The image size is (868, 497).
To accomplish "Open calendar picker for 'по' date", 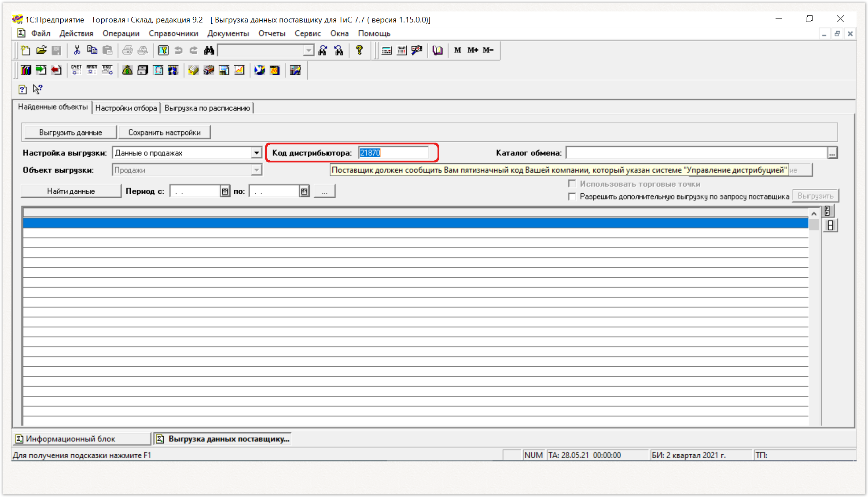I will (x=304, y=191).
